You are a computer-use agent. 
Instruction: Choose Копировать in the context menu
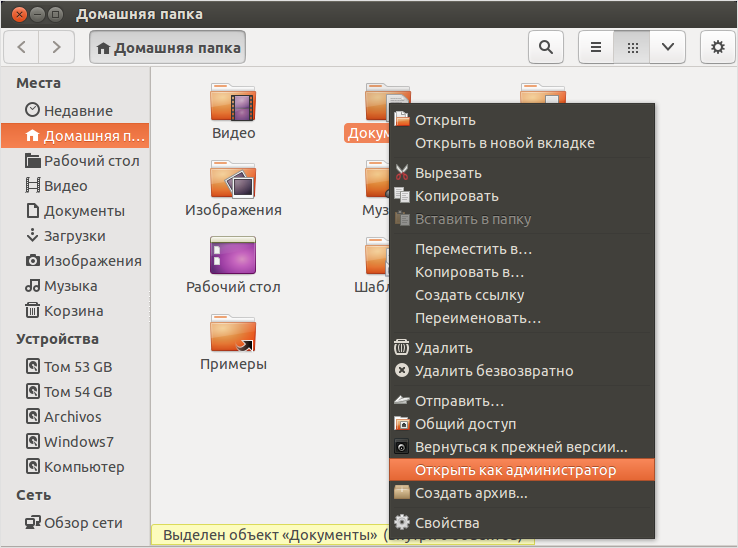click(x=522, y=196)
